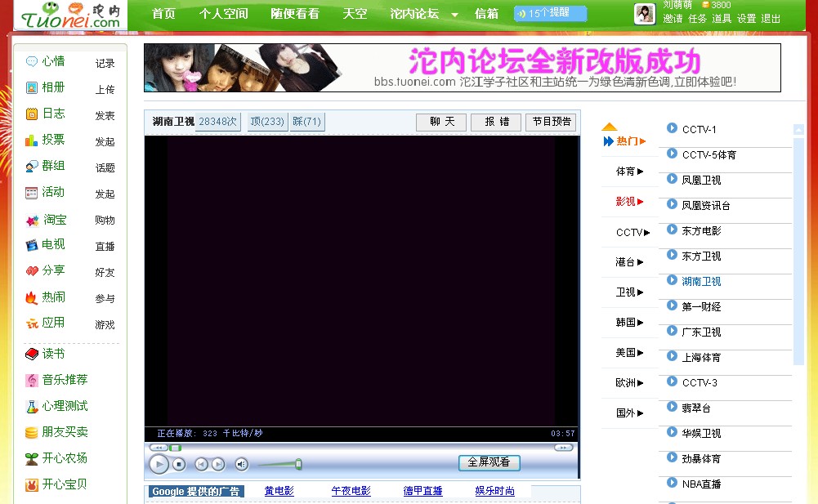Click the mood (心情) speech bubble icon

pos(32,61)
